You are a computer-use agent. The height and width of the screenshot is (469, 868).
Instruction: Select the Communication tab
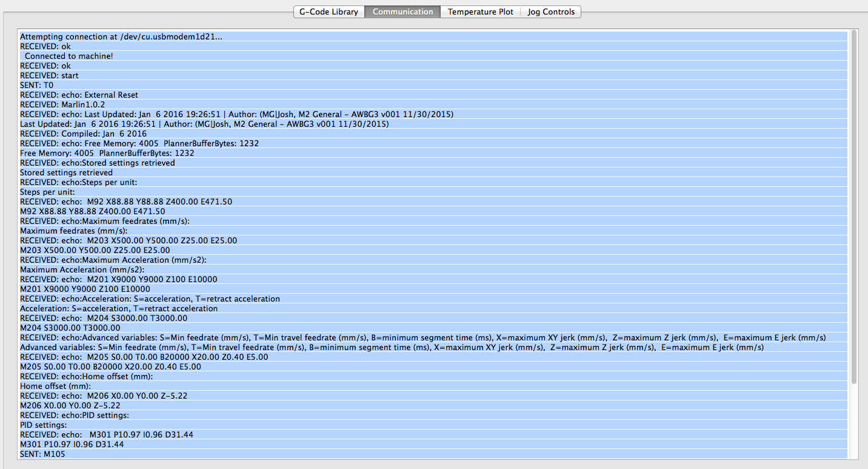[402, 12]
